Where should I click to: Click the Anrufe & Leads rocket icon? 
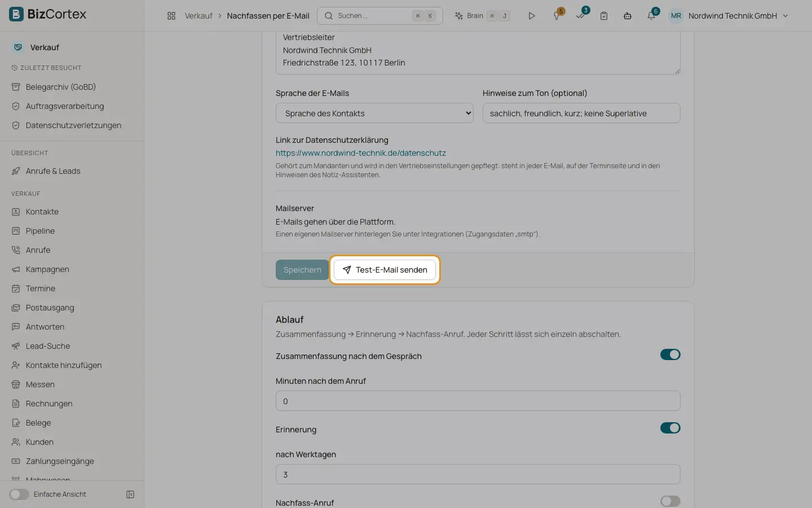click(16, 171)
